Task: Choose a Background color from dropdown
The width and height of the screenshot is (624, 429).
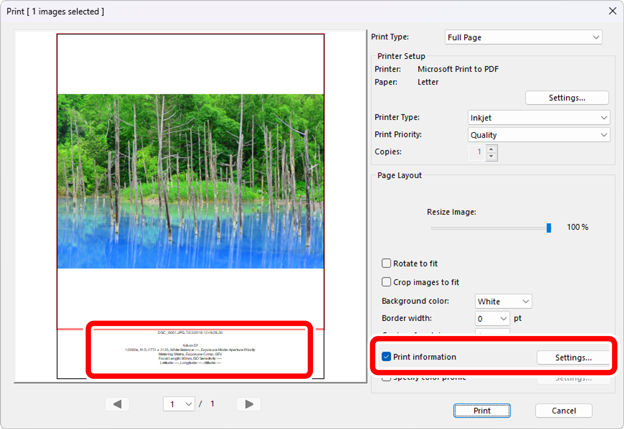Action: (x=504, y=301)
